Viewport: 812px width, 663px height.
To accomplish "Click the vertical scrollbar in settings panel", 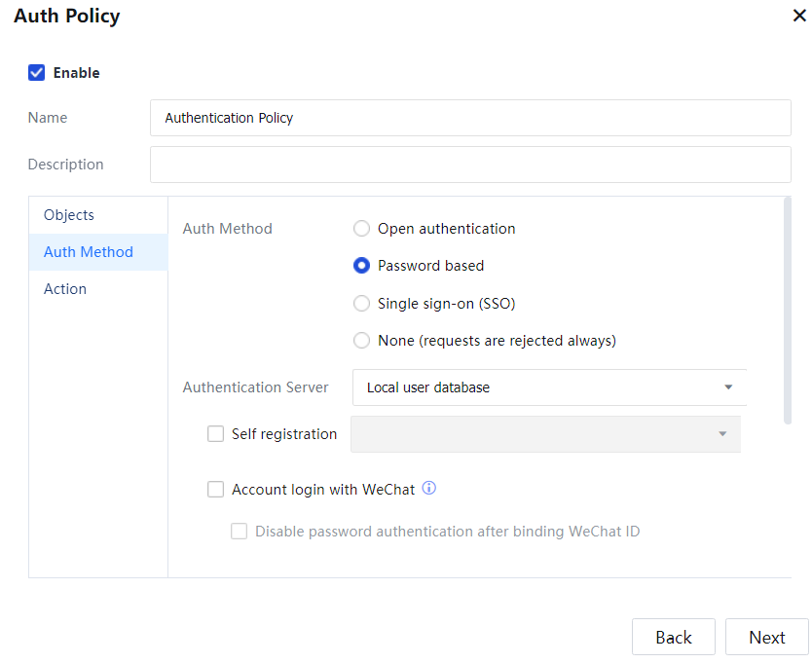I will [788, 312].
